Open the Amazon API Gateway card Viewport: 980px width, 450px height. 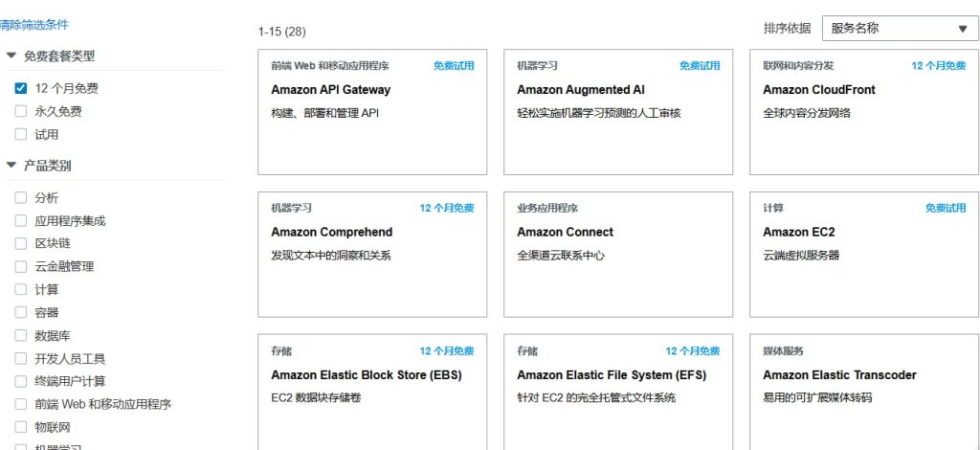tap(372, 112)
